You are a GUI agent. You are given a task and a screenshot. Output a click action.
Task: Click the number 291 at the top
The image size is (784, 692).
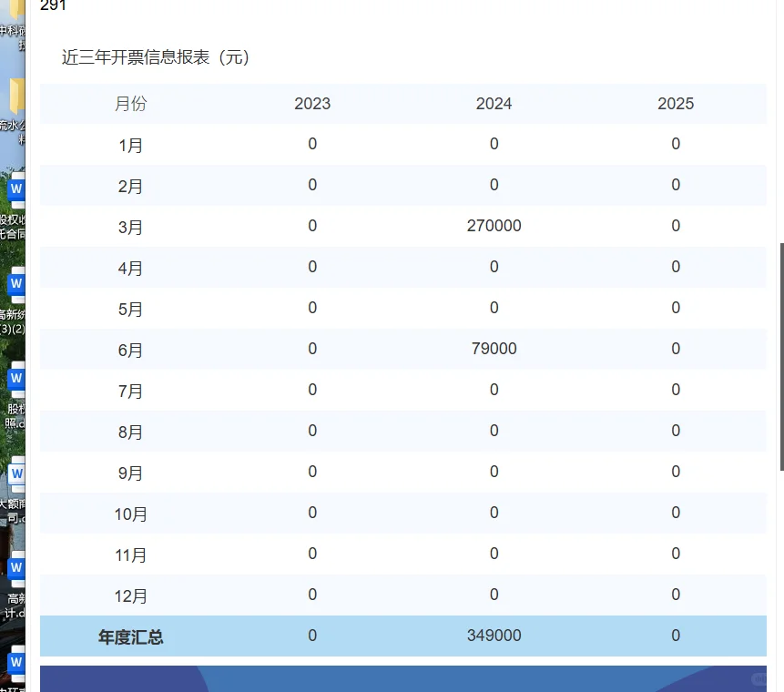click(53, 6)
